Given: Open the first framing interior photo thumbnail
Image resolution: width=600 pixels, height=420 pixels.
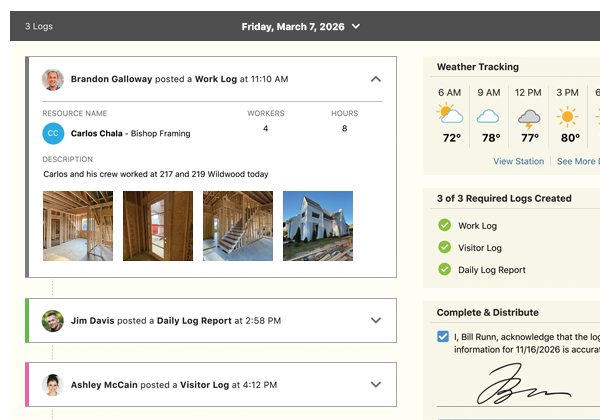Looking at the screenshot, I should coord(78,226).
